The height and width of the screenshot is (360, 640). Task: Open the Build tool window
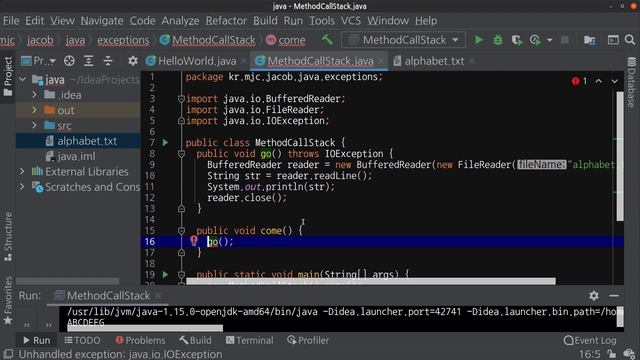pyautogui.click(x=196, y=340)
